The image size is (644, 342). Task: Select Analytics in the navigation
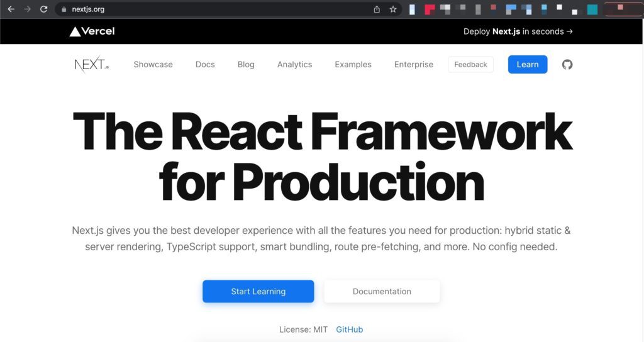click(x=294, y=65)
